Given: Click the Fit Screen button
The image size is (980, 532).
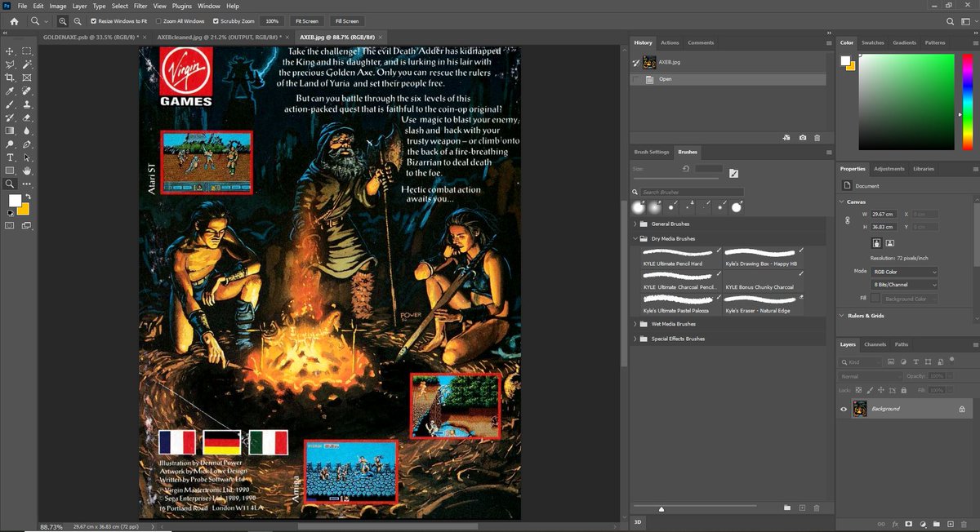Looking at the screenshot, I should point(307,21).
